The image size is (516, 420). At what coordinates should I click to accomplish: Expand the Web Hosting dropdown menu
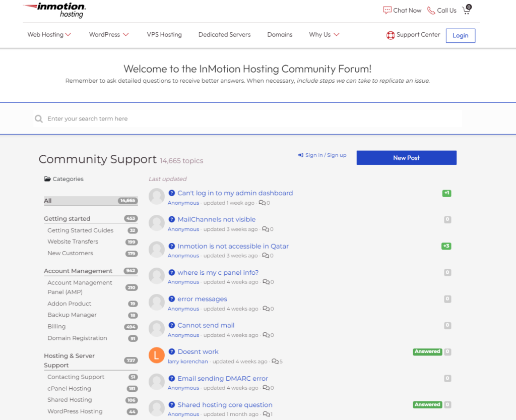click(49, 35)
